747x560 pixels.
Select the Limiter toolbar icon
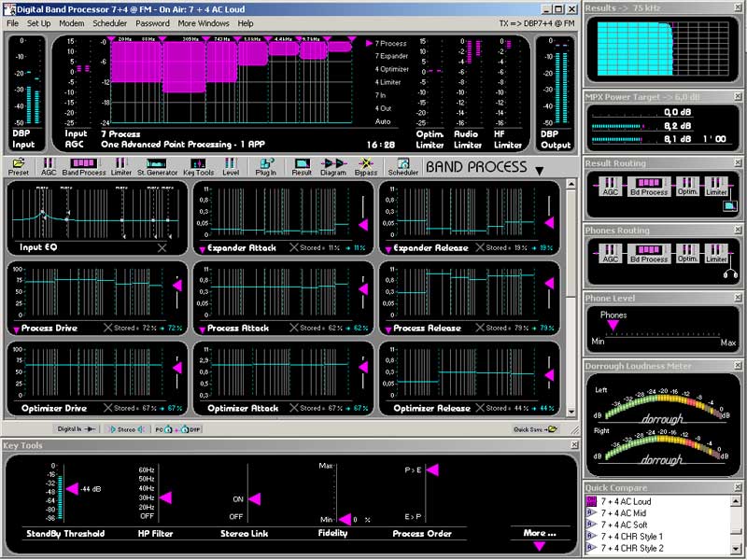coord(120,169)
